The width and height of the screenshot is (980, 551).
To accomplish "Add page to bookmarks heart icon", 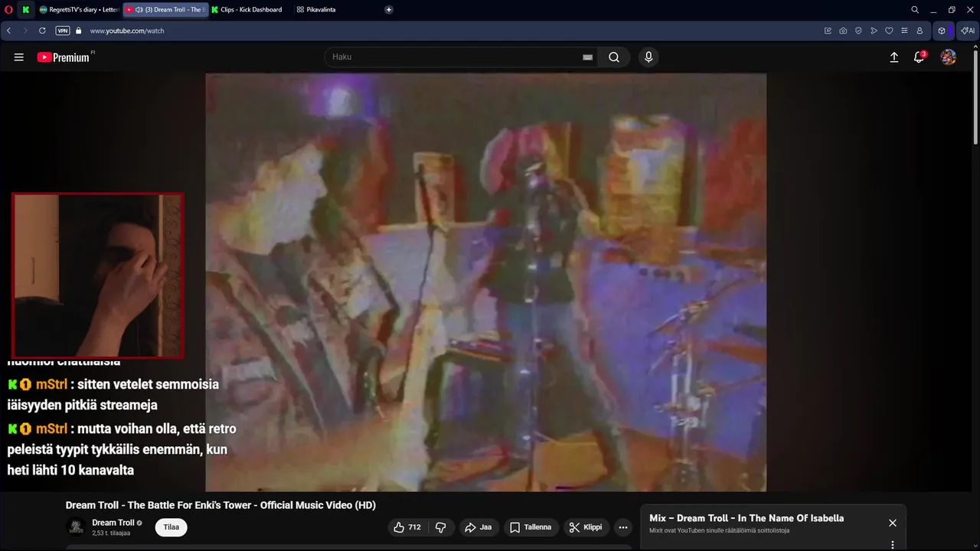I will (x=889, y=31).
